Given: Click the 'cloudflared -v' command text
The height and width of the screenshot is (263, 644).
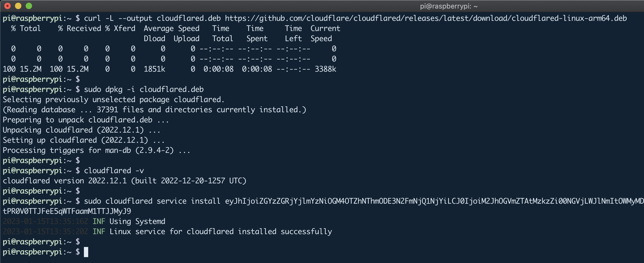Looking at the screenshot, I should coord(114,171).
